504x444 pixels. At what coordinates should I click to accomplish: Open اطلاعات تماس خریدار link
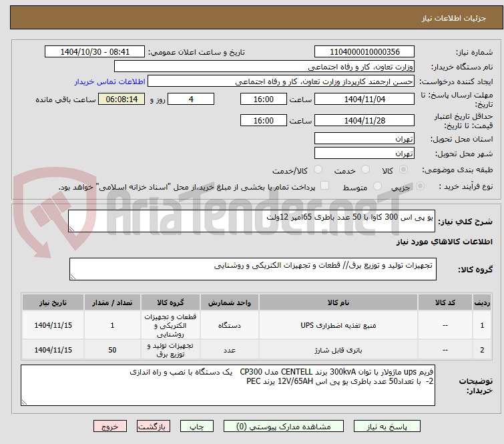(x=110, y=81)
